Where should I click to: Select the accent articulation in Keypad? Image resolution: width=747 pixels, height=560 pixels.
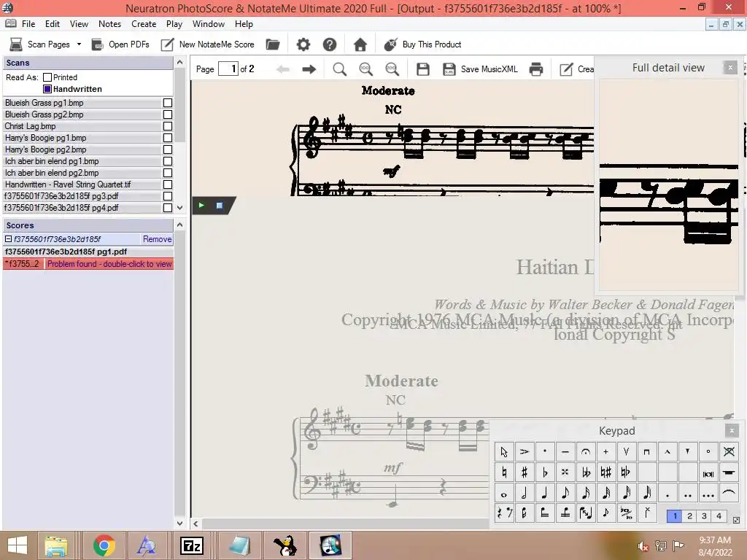click(524, 451)
